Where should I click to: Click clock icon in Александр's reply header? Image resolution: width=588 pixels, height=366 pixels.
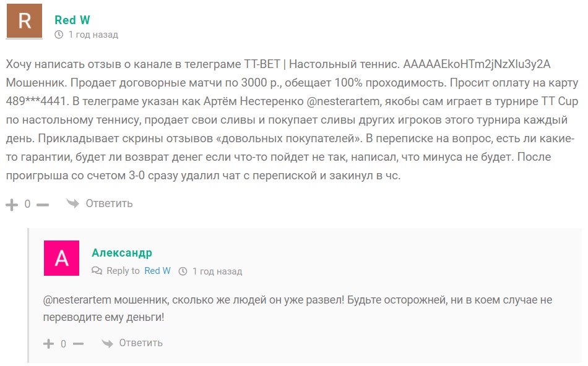183,271
